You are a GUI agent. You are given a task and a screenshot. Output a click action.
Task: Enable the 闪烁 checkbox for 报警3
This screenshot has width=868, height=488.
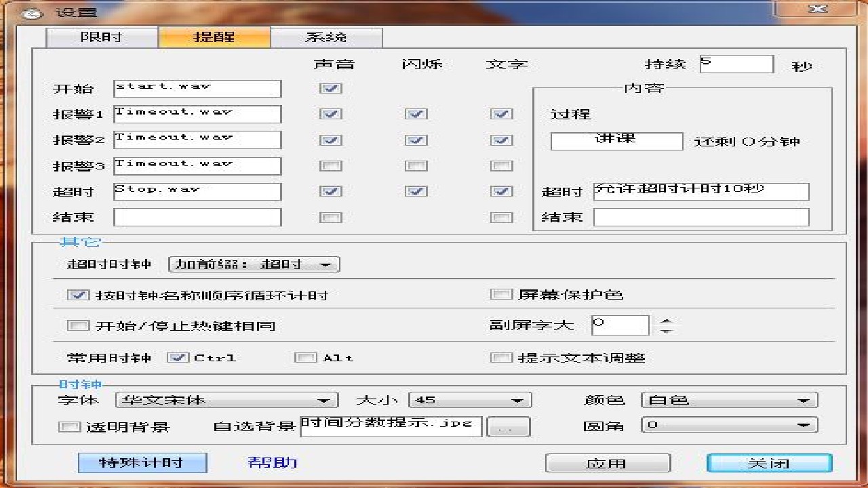416,165
